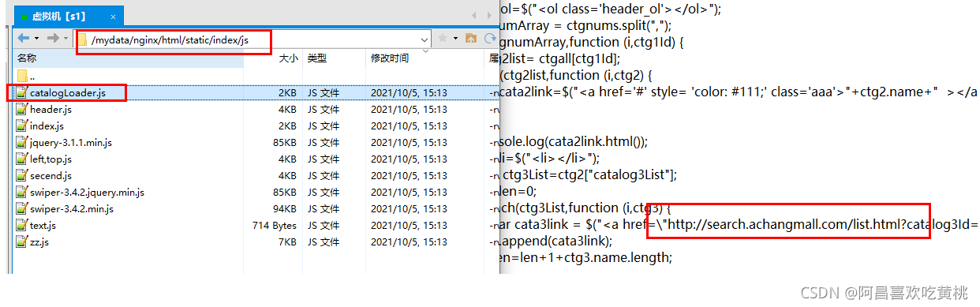Screen dimensions: 980x307
Task: Click the code line 'console.log(cata2link.html());'
Action: (x=574, y=141)
